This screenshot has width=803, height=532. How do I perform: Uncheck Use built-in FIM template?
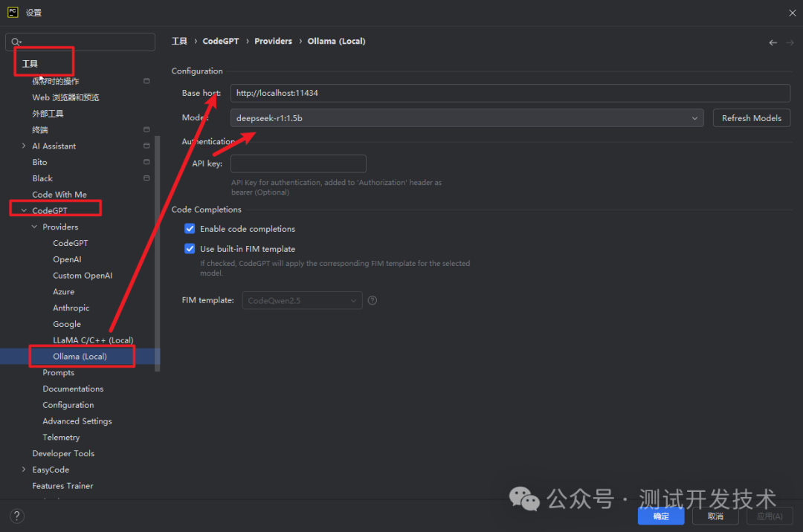190,249
